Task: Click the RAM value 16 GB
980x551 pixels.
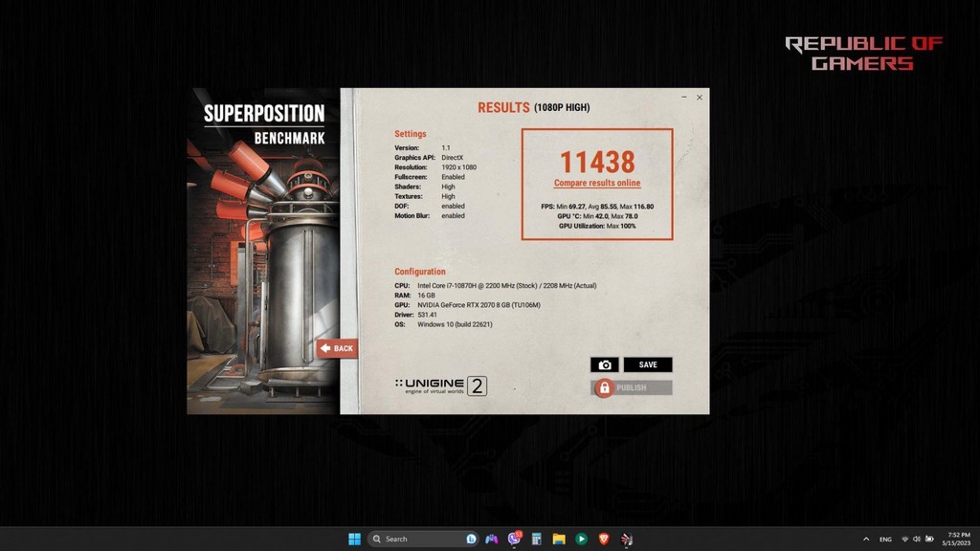Action: coord(426,296)
